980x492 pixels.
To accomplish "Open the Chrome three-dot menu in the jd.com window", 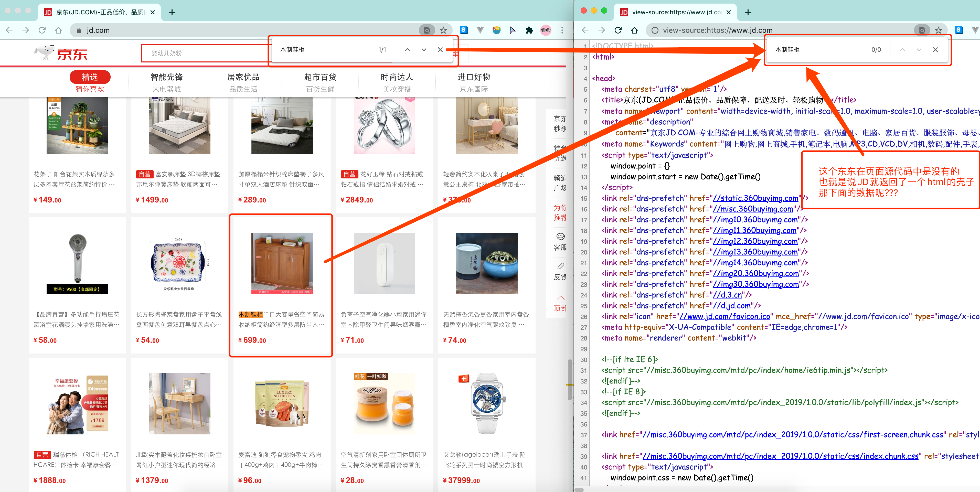I will pos(562,30).
